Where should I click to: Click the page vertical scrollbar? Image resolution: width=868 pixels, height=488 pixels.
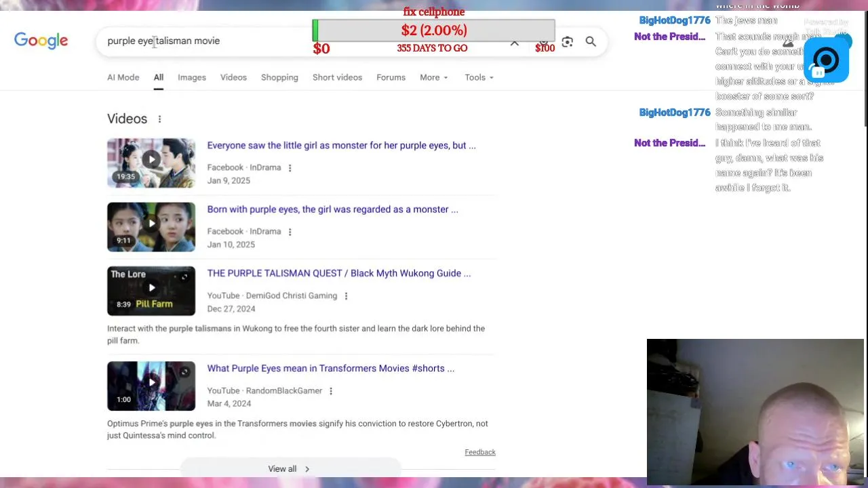coord(865,68)
